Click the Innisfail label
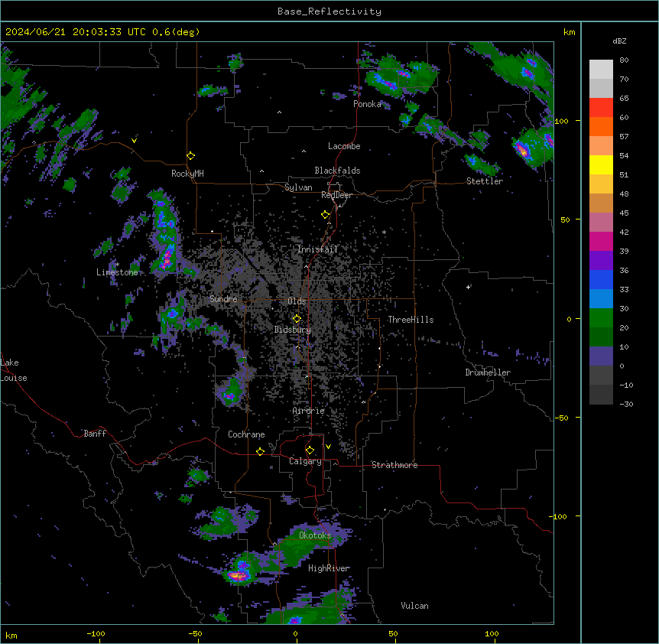 pyautogui.click(x=318, y=249)
